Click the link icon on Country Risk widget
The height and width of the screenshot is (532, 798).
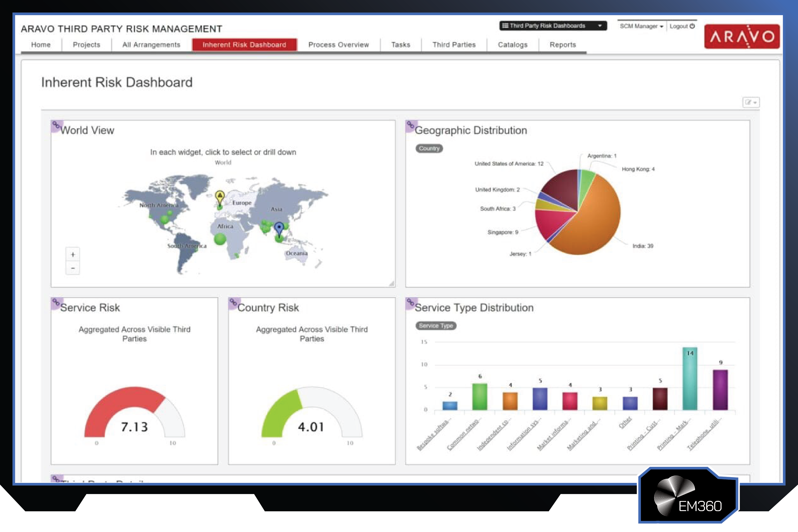233,303
